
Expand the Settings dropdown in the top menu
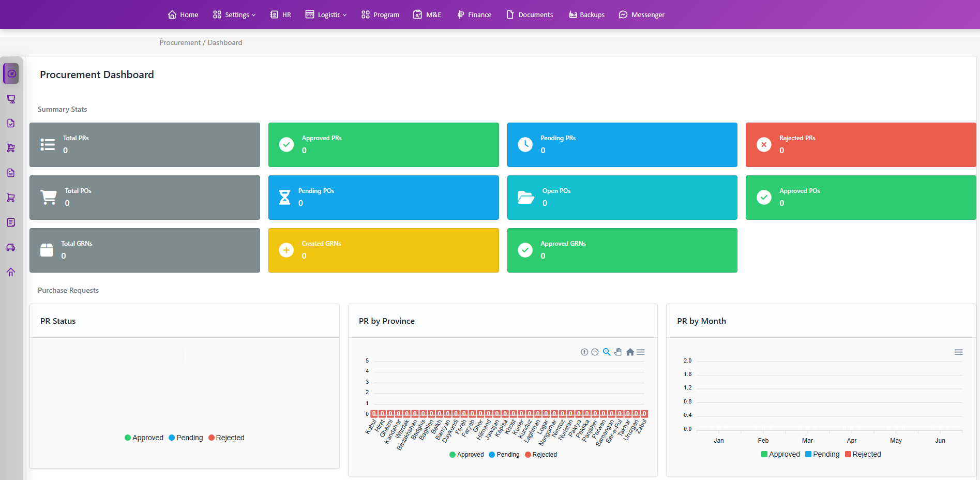tap(234, 14)
